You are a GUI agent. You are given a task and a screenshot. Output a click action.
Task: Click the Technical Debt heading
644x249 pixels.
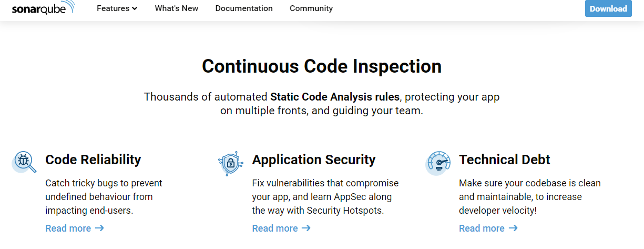(x=505, y=160)
